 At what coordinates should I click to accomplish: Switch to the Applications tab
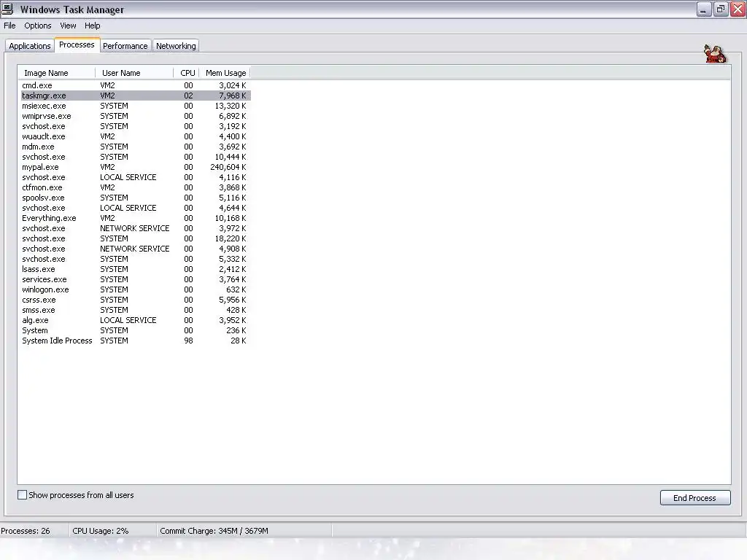coord(29,46)
